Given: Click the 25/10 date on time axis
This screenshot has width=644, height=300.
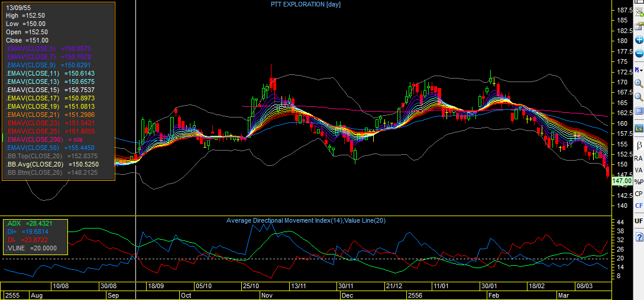Looking at the screenshot, I should point(251,286).
